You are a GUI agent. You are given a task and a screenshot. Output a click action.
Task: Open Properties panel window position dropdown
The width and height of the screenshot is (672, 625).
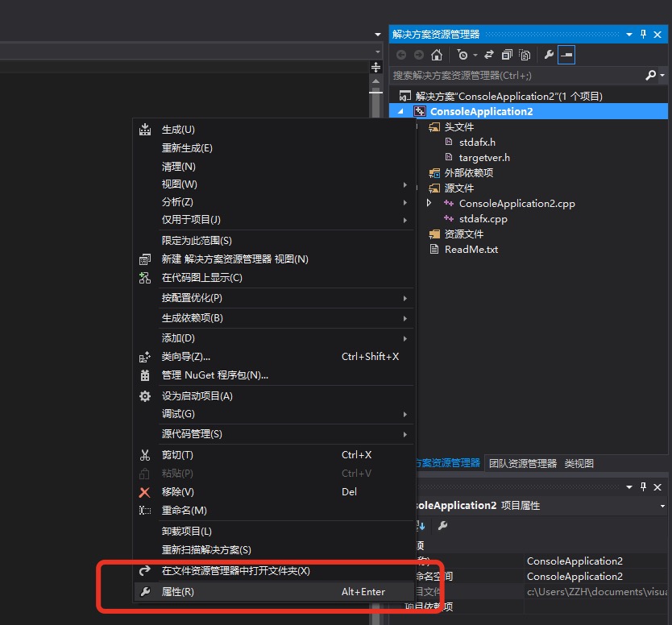click(x=629, y=487)
